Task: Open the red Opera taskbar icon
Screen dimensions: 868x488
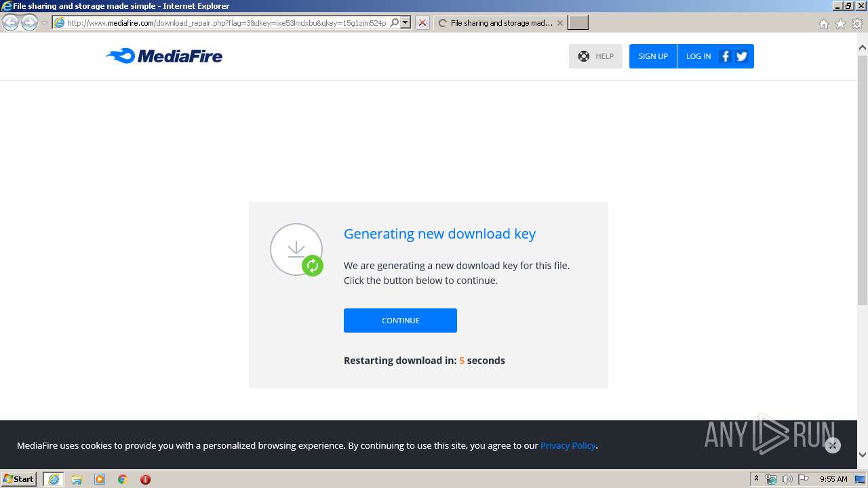Action: pos(145,479)
